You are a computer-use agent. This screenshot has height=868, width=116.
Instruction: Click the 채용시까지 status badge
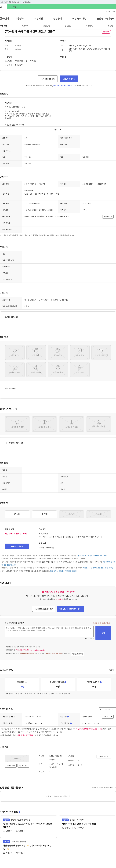click(106, 32)
